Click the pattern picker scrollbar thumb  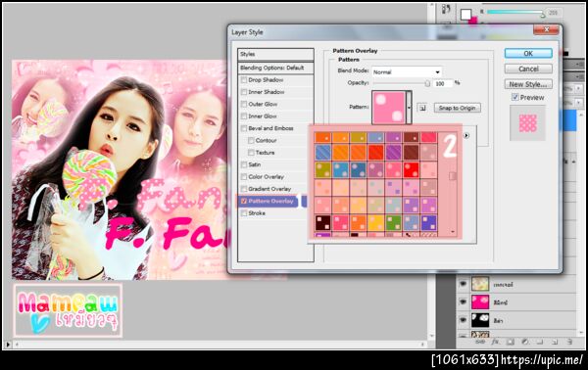(x=453, y=175)
